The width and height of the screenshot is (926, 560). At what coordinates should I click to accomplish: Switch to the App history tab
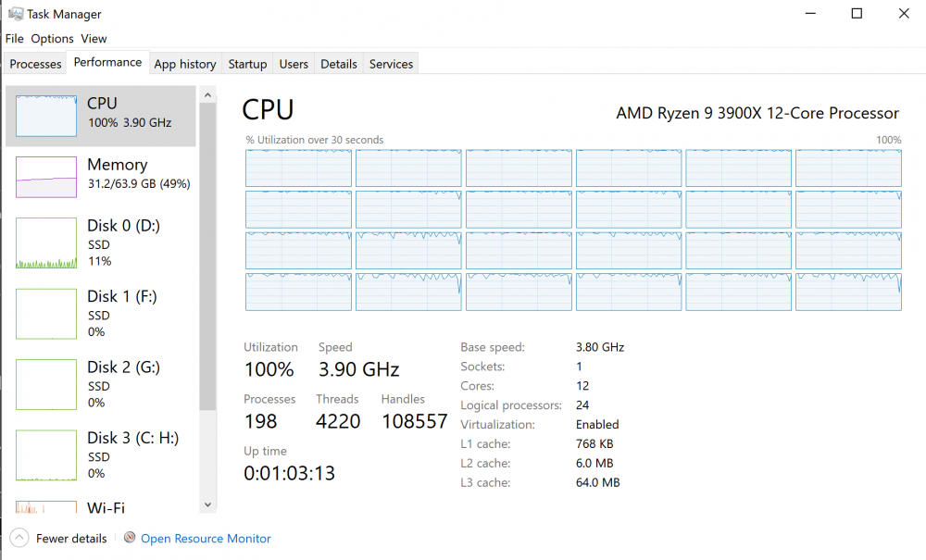[x=185, y=64]
